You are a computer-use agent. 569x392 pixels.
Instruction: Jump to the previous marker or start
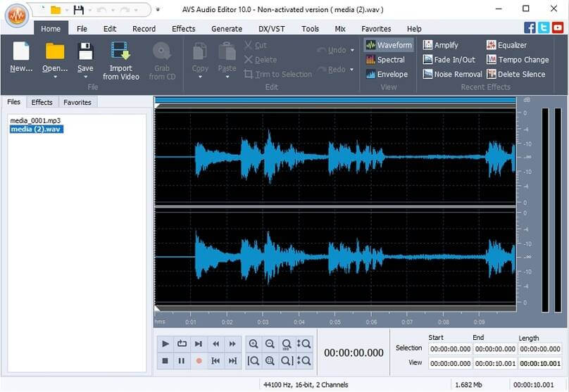coord(216,361)
